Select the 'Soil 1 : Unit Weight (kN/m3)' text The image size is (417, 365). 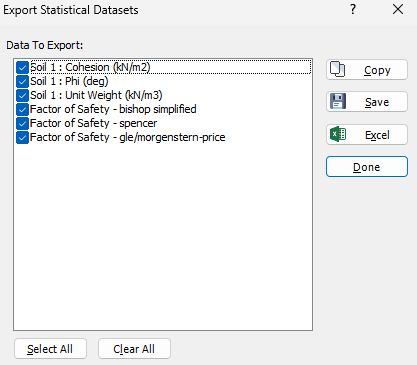pyautogui.click(x=96, y=95)
